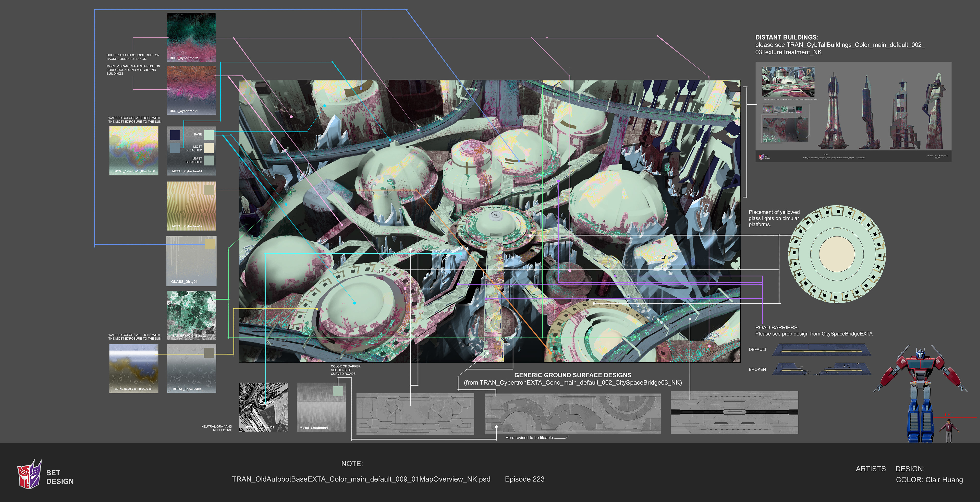
Task: Select the METAL_Unrefined01 texture tile
Action: [264, 407]
